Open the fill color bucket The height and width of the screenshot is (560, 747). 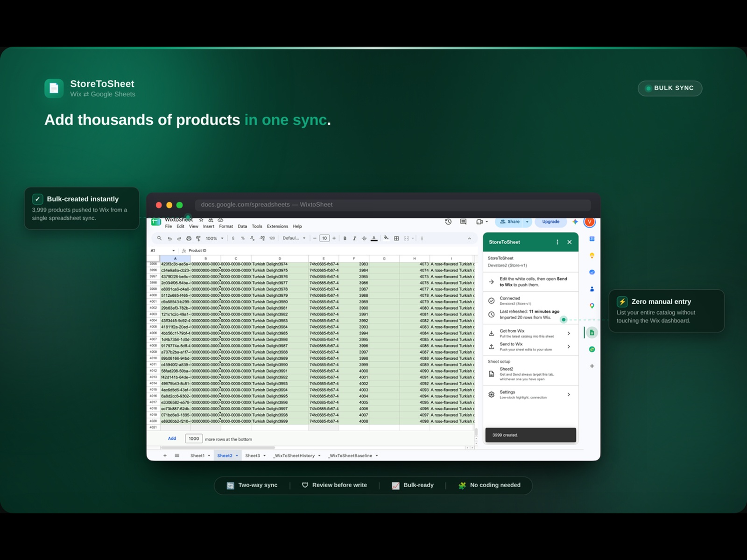tap(386, 238)
